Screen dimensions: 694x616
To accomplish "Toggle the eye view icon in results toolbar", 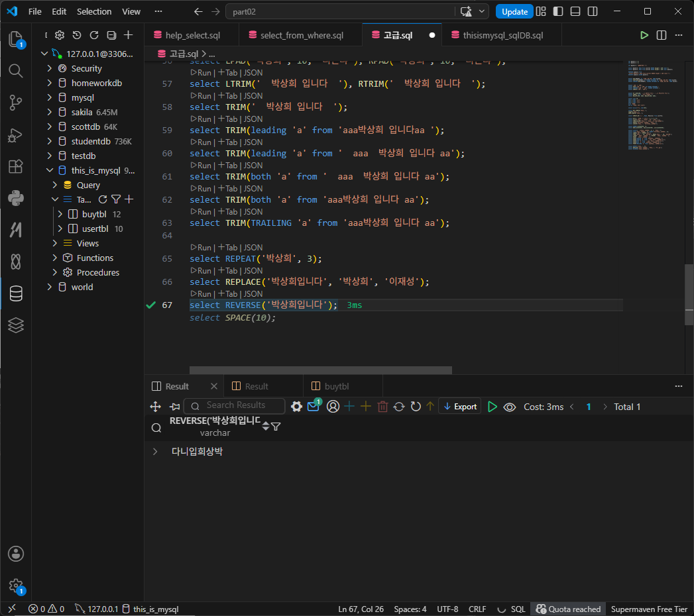I will click(x=510, y=407).
